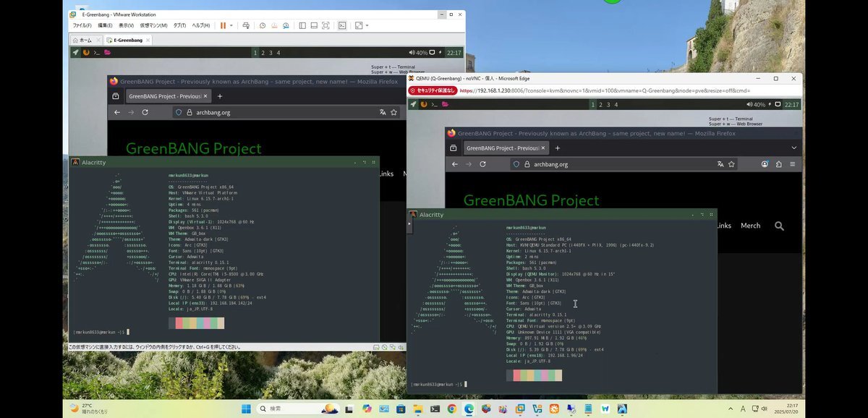Revert to snapshot via the VMware toolbar icon

click(x=273, y=25)
